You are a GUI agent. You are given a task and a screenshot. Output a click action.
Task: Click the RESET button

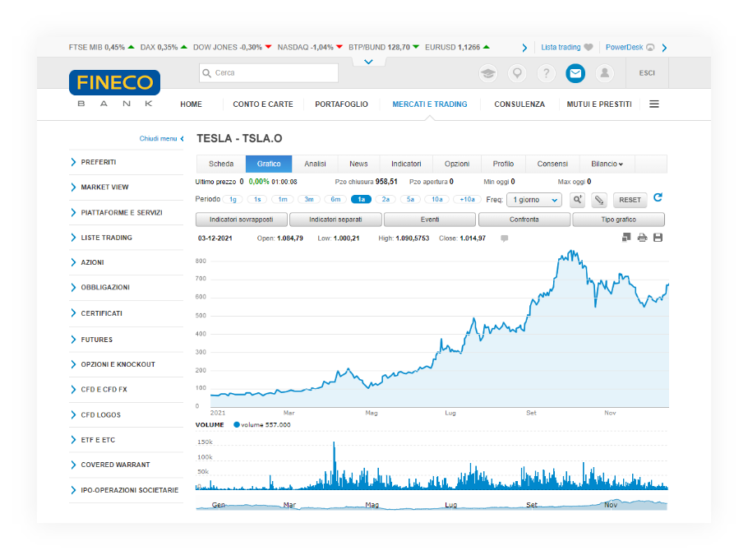630,200
